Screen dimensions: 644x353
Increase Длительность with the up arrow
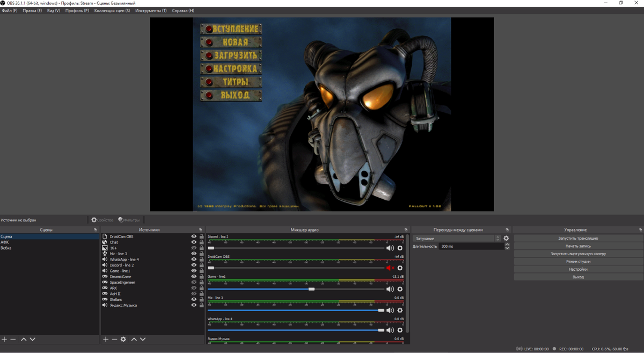507,244
